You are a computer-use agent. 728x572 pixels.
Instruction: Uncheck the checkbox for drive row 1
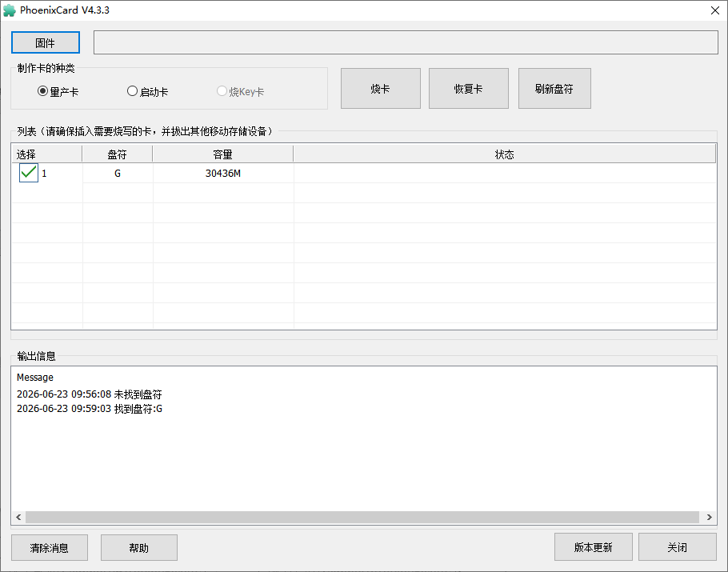[29, 173]
